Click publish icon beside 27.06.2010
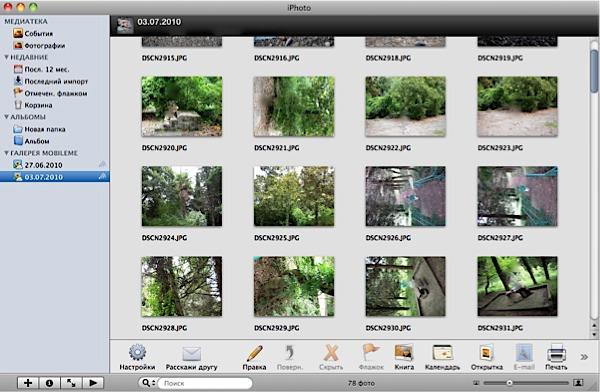600x392 pixels. [x=102, y=165]
